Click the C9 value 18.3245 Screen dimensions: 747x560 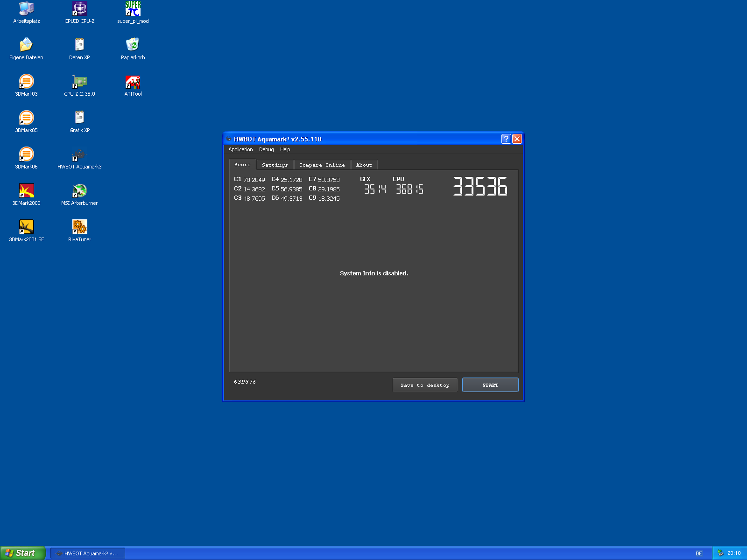tap(329, 198)
